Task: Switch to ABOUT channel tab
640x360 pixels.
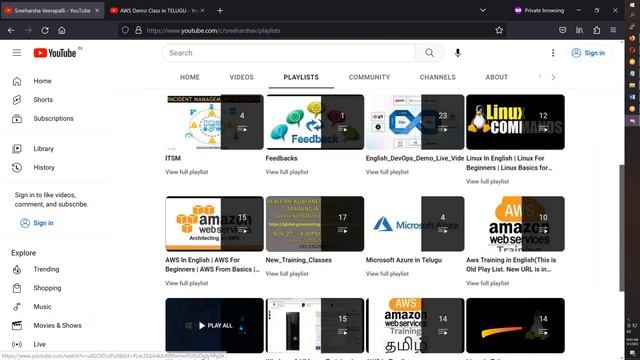Action: (x=496, y=77)
